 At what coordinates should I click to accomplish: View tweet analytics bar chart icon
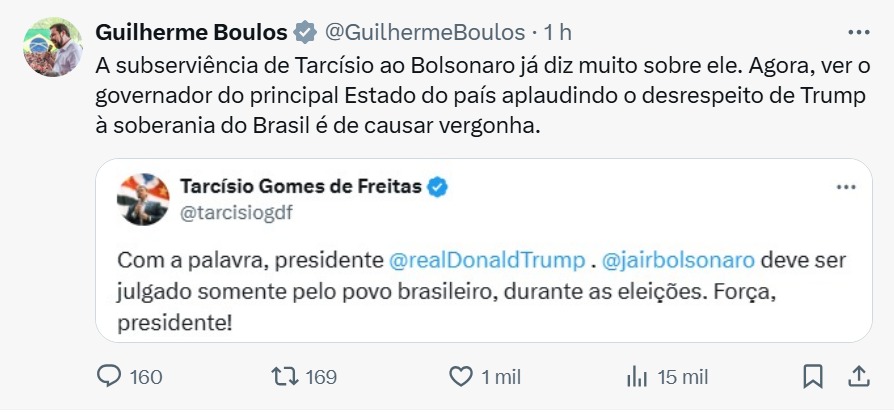pos(637,376)
